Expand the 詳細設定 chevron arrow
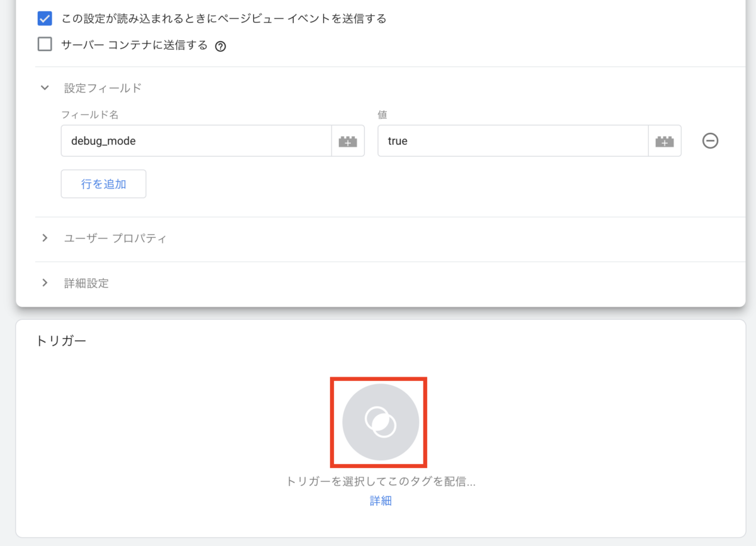Image resolution: width=756 pixels, height=546 pixels. click(x=45, y=283)
